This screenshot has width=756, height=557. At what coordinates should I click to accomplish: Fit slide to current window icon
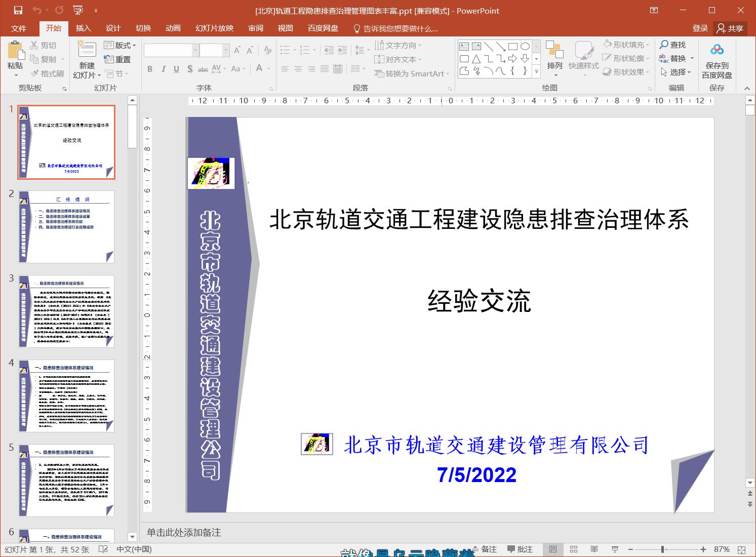[742, 549]
